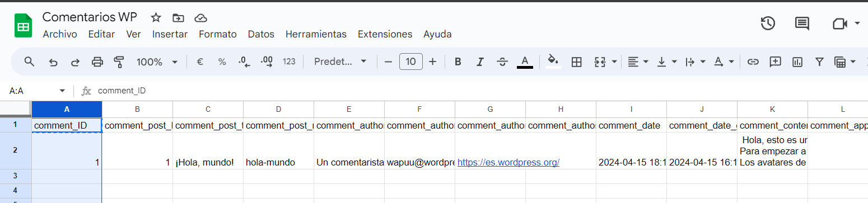This screenshot has width=868, height=203.
Task: Open the Formato menu
Action: click(217, 34)
